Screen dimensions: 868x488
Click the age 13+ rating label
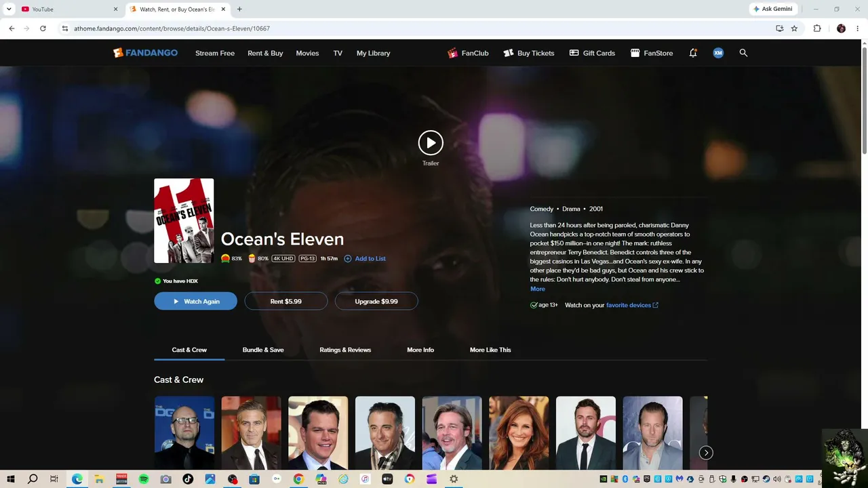pos(544,305)
